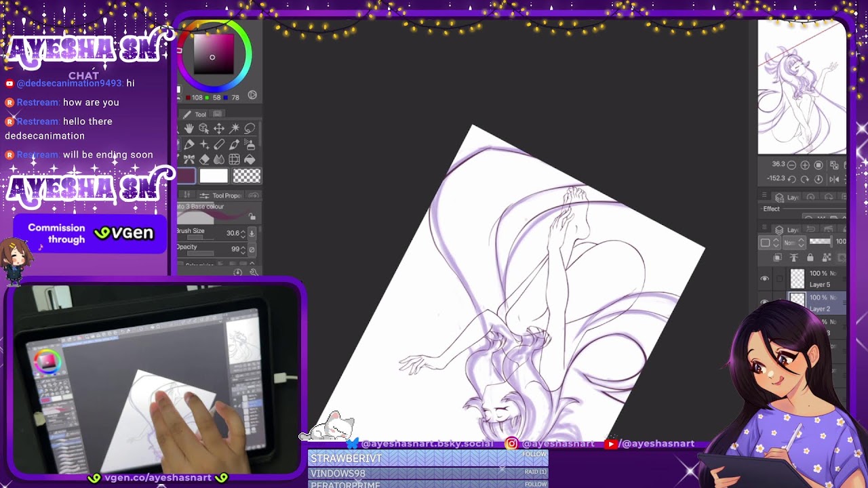The height and width of the screenshot is (488, 868).
Task: Open the tab beside the Tool tab
Action: tap(218, 113)
